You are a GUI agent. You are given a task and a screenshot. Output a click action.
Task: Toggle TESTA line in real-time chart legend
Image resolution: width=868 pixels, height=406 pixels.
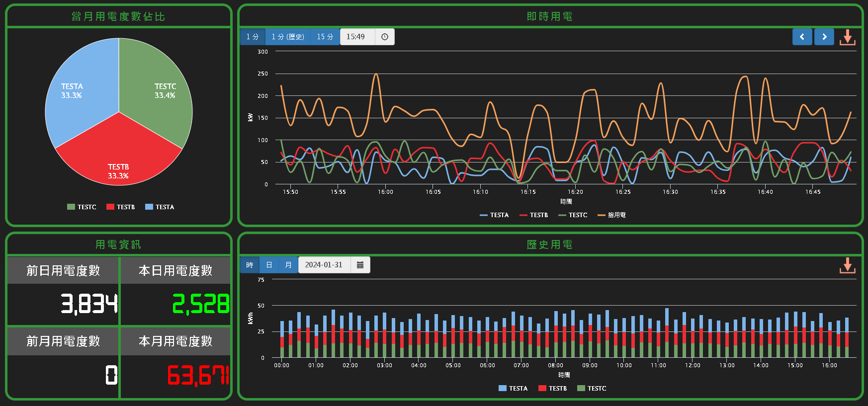[x=494, y=215]
